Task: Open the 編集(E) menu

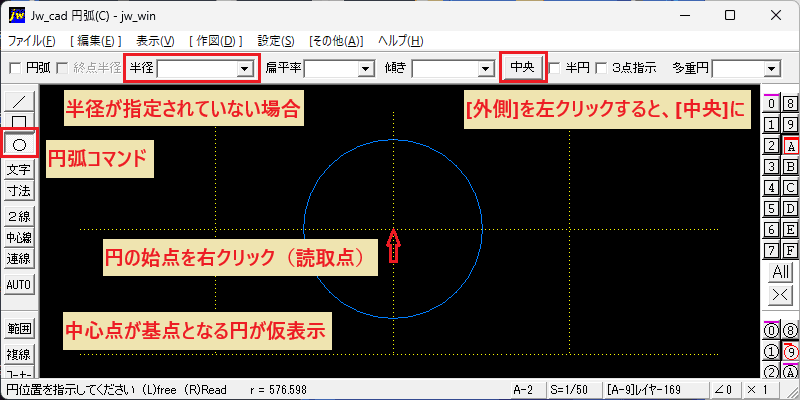Action: (95, 41)
